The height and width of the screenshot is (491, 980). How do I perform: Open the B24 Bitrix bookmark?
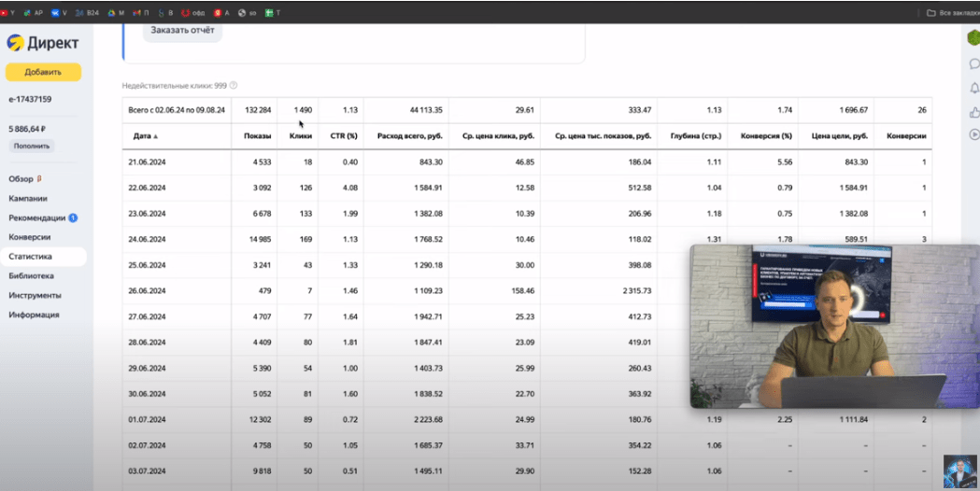pyautogui.click(x=88, y=12)
